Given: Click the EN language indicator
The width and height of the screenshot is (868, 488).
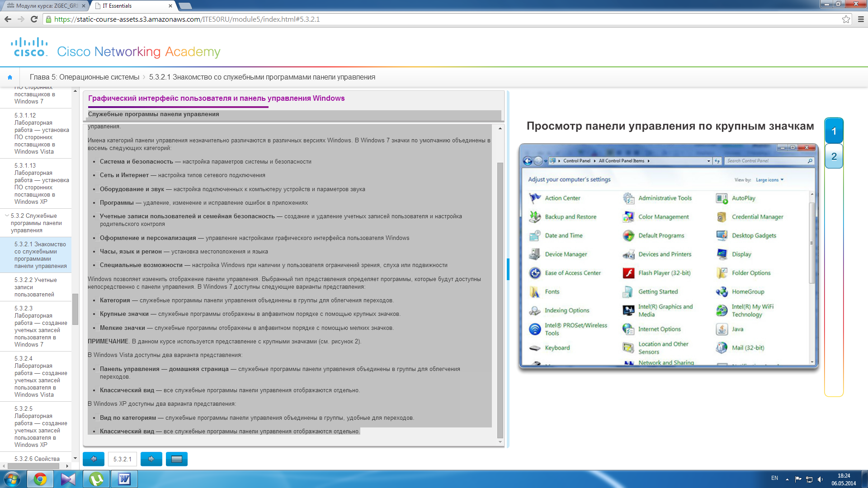Looking at the screenshot, I should tap(774, 478).
